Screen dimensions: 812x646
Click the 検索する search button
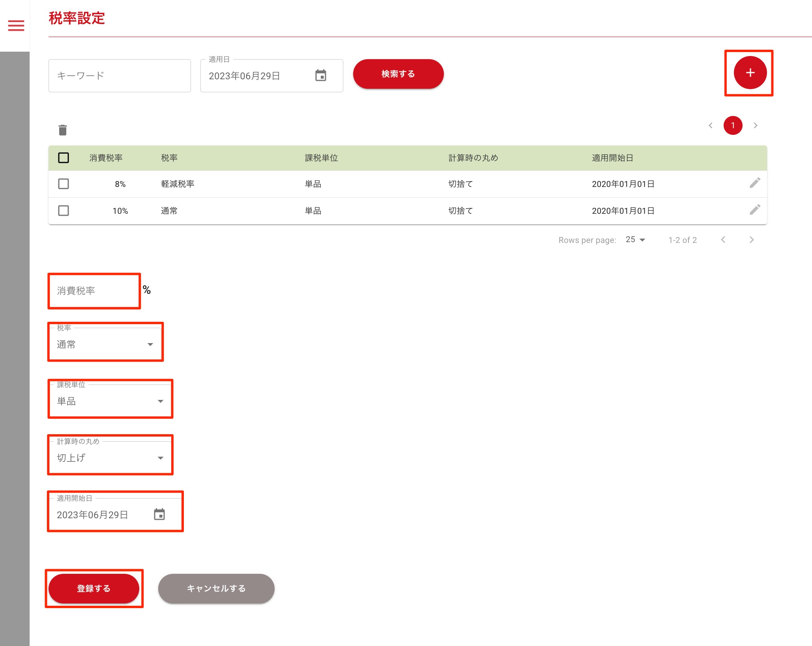(398, 74)
